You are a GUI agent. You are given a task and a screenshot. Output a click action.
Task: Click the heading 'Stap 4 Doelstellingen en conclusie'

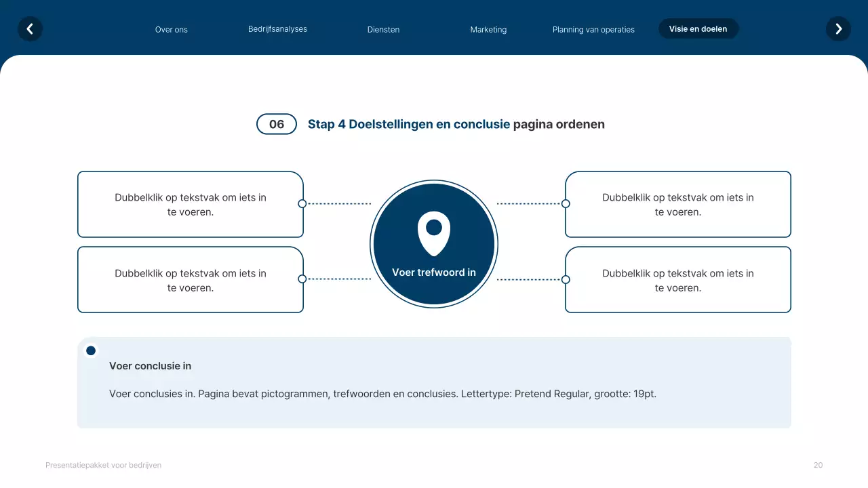tap(408, 124)
